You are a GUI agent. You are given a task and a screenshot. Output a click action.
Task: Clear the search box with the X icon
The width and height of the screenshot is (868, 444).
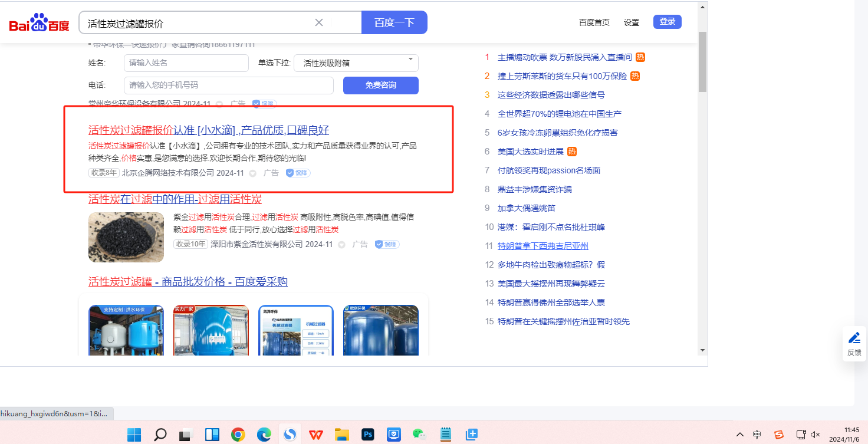(319, 23)
